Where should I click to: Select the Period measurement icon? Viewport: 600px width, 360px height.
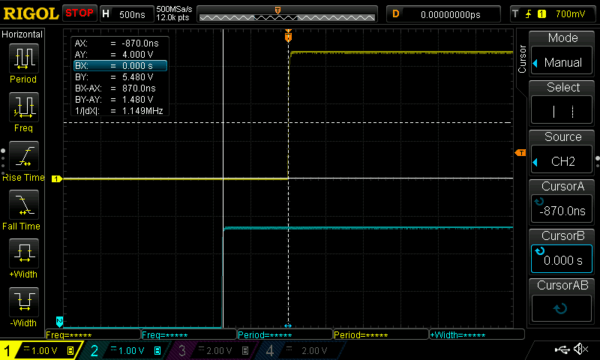coord(24,59)
